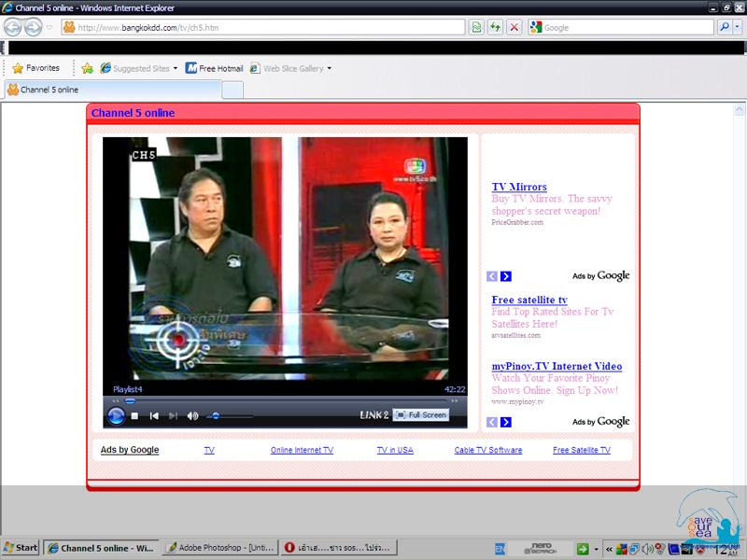Click the play button in the video player
Viewport: 747px width, 560px height.
coord(116,416)
